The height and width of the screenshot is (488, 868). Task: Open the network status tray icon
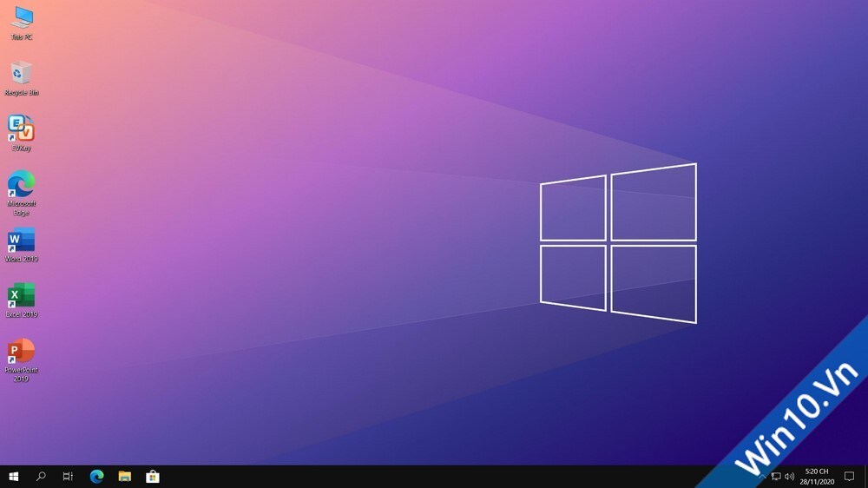click(x=776, y=477)
